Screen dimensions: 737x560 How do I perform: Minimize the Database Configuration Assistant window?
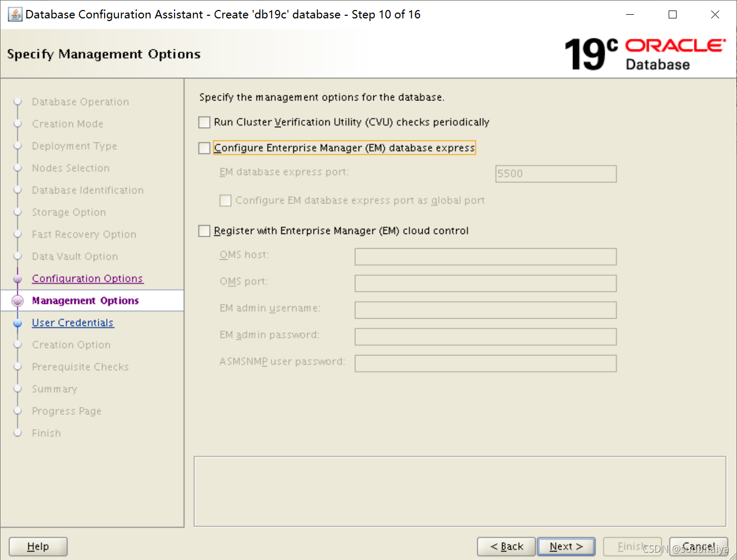tap(630, 15)
